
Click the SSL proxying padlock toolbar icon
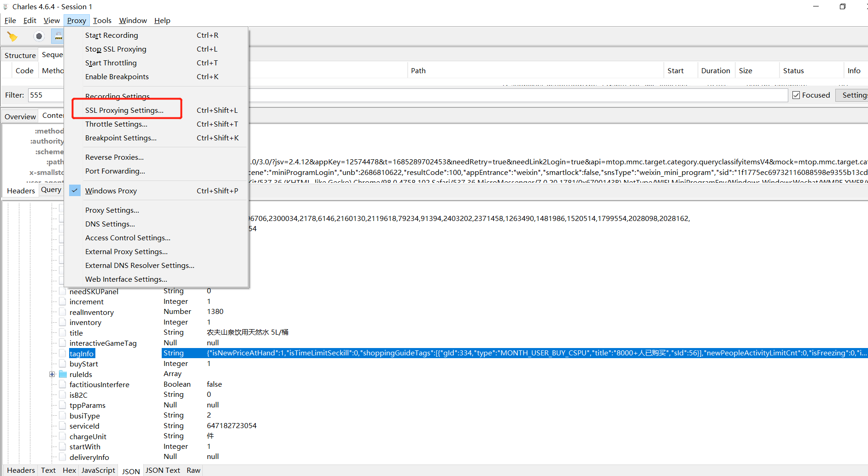58,36
